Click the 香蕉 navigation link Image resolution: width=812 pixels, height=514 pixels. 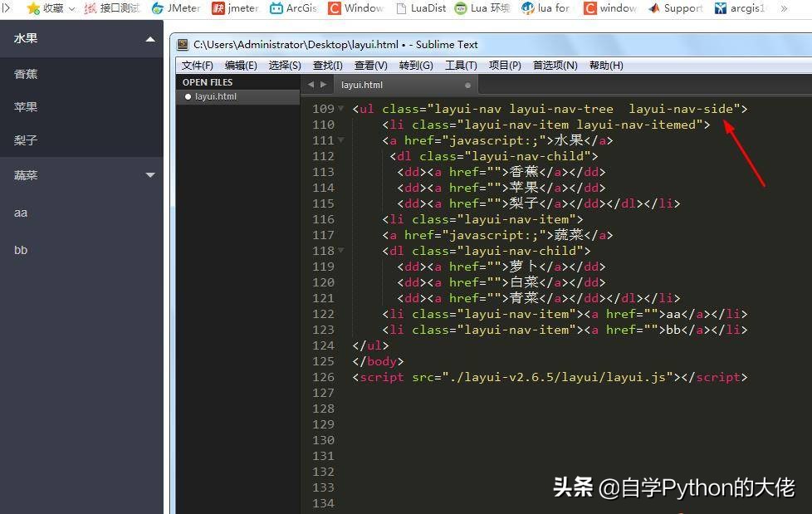pos(26,74)
